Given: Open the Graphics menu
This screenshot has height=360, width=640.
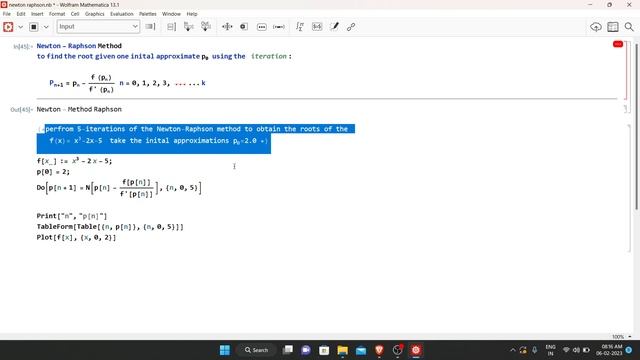Looking at the screenshot, I should click(x=95, y=14).
